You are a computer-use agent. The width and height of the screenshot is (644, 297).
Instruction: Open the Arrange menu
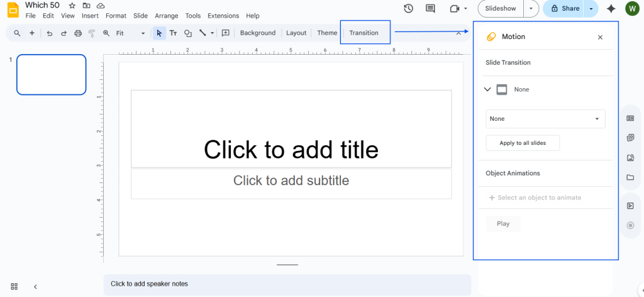pos(166,16)
